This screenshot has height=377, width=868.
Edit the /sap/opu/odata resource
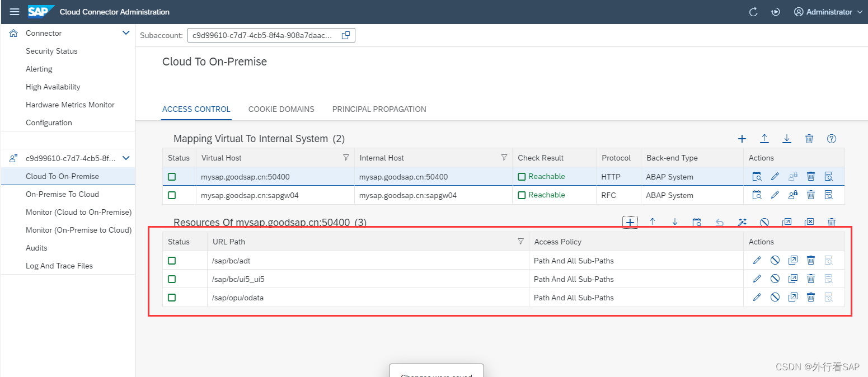click(x=757, y=297)
